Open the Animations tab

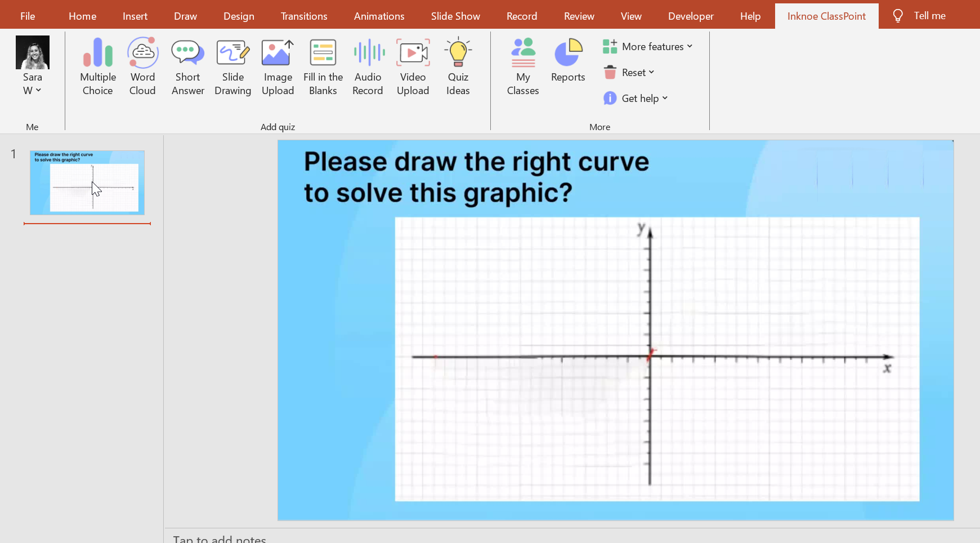point(379,16)
